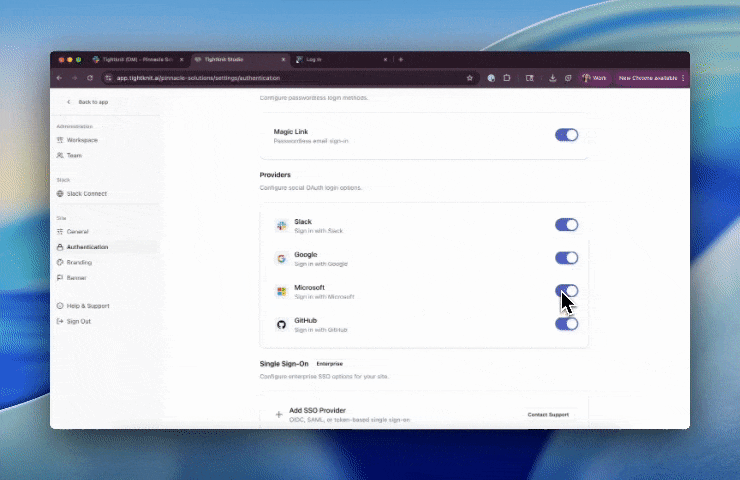Click New Chrome available update button
Image resolution: width=740 pixels, height=480 pixels.
(x=648, y=78)
